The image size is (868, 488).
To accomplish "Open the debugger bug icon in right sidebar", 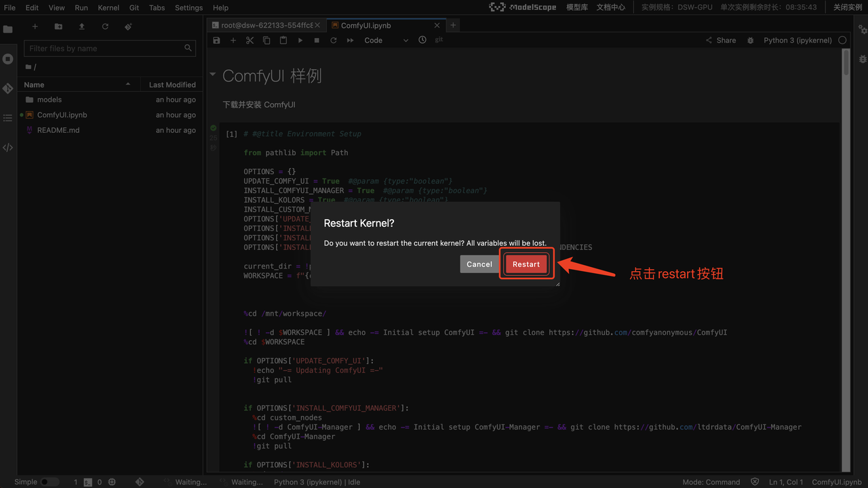I will click(863, 59).
